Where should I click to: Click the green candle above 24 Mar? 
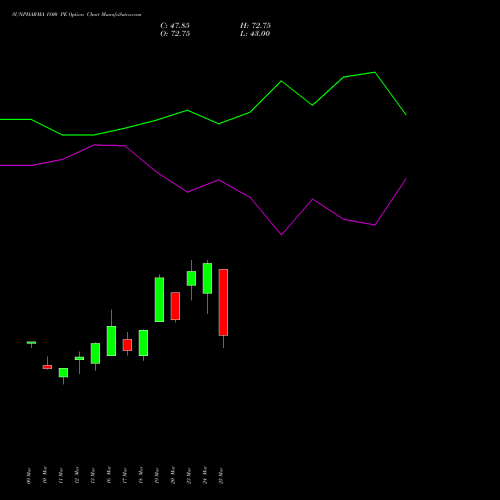tap(207, 278)
